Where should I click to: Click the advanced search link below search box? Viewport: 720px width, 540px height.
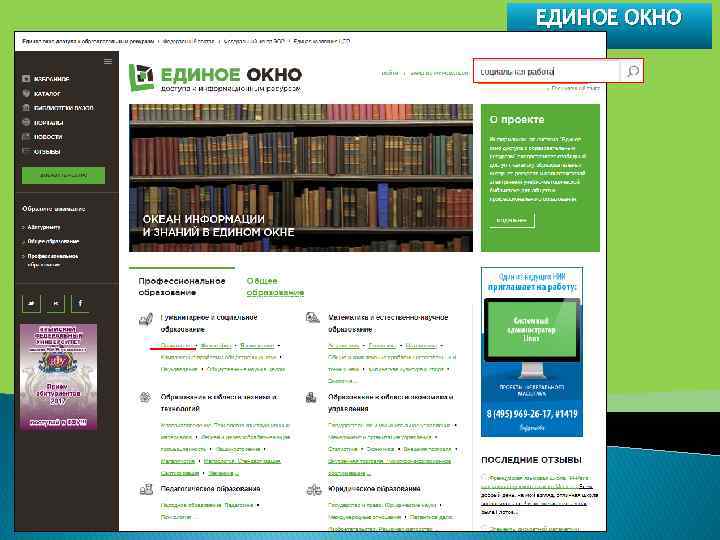[575, 88]
